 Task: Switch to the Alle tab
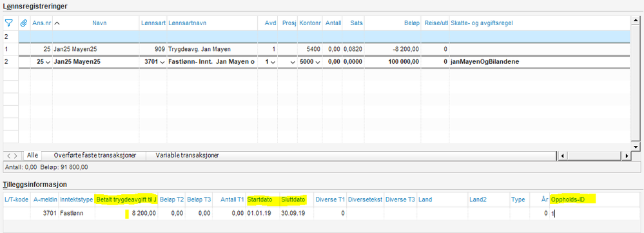32,156
